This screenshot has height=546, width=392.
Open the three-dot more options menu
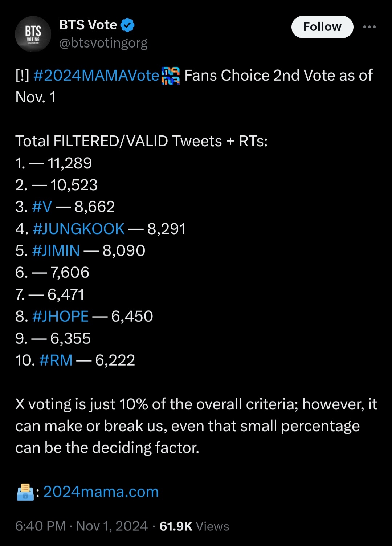click(369, 27)
